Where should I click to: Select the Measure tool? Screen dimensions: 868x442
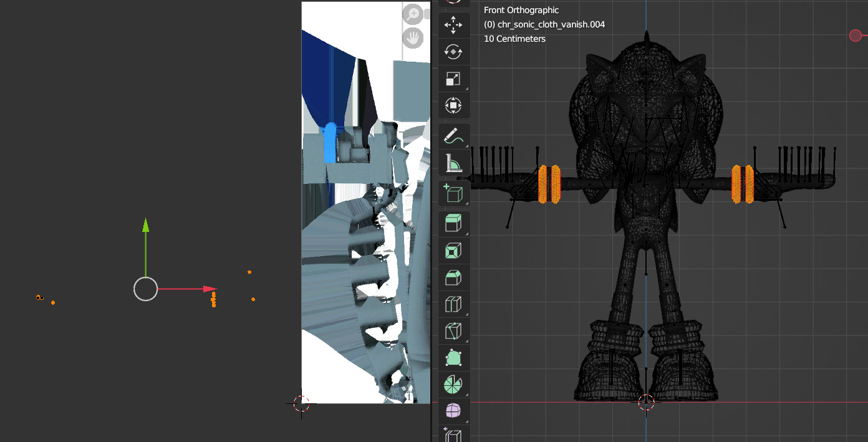[453, 161]
